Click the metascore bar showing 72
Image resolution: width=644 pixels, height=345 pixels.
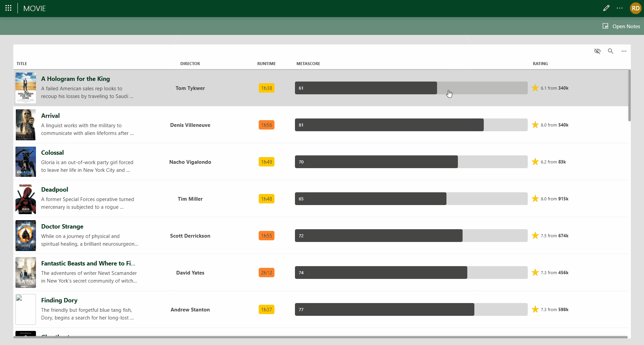(x=411, y=236)
